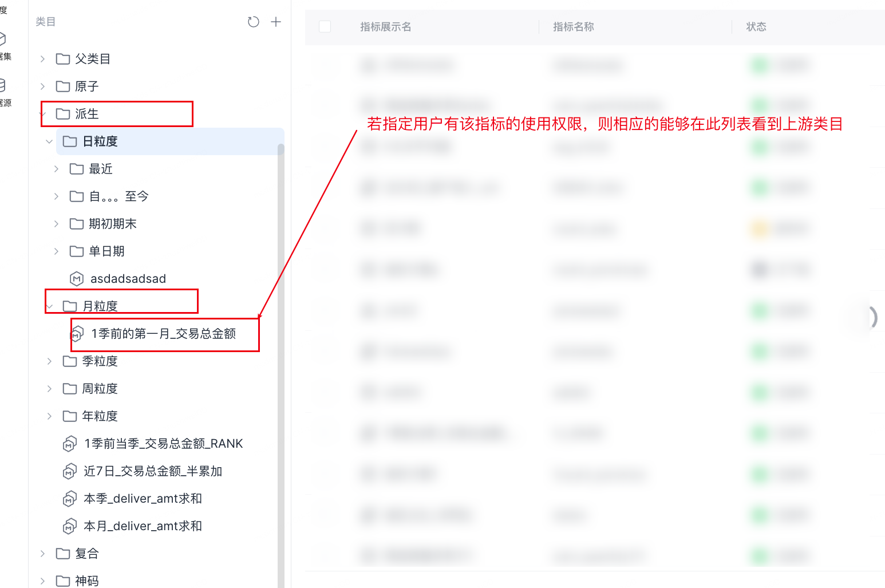Click the plus icon to add category
This screenshot has height=588, width=885.
[276, 22]
